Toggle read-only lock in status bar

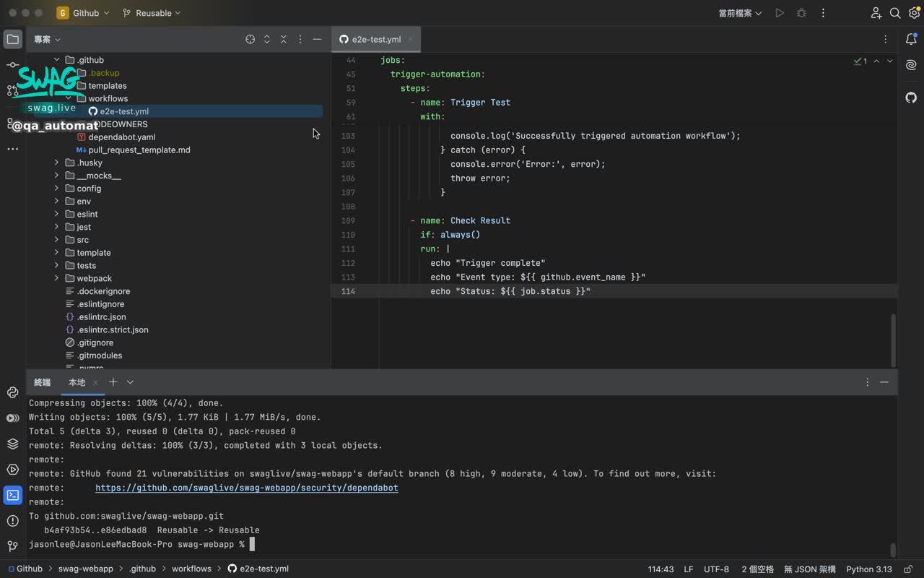[908, 569]
